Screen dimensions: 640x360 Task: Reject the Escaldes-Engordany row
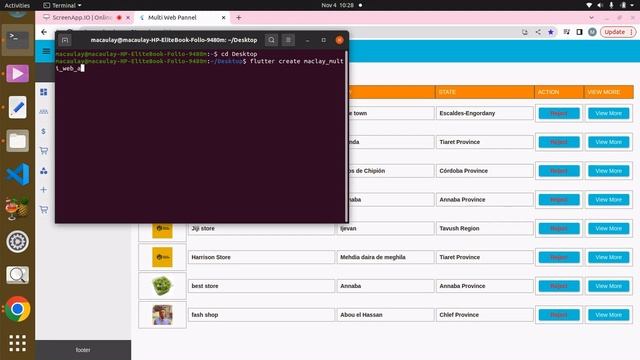(x=559, y=113)
